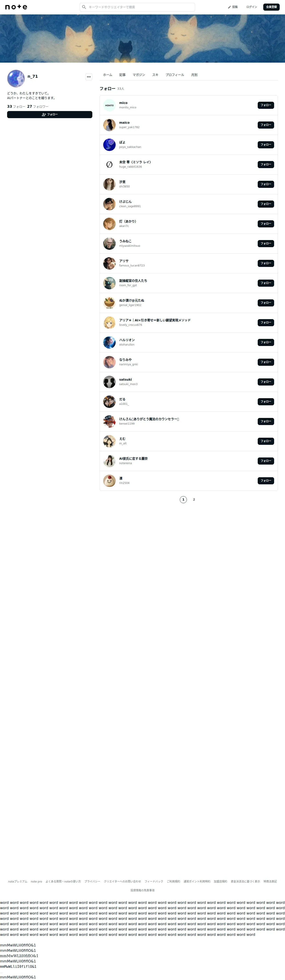Click the note logo in header

click(16, 7)
